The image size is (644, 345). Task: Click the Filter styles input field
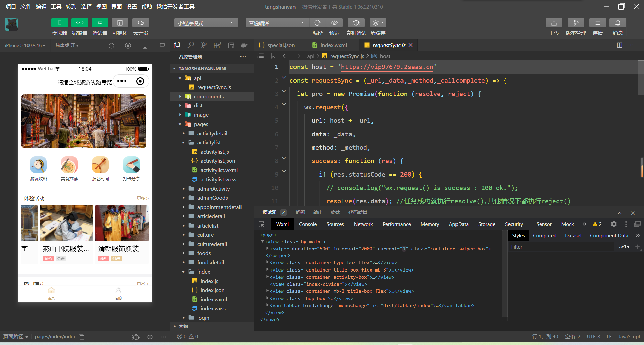[562, 247]
